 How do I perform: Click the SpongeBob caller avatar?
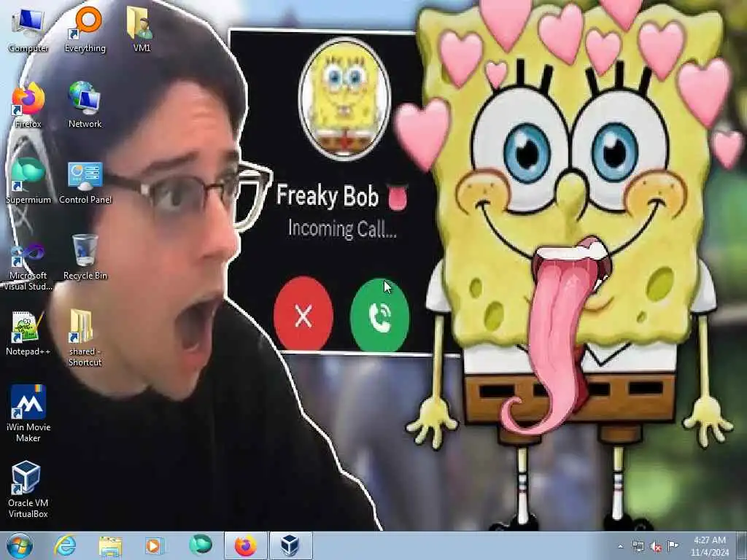pos(344,99)
